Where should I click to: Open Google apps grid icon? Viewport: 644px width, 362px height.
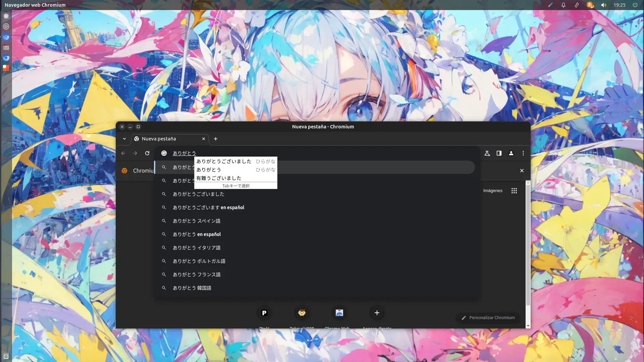pos(514,191)
